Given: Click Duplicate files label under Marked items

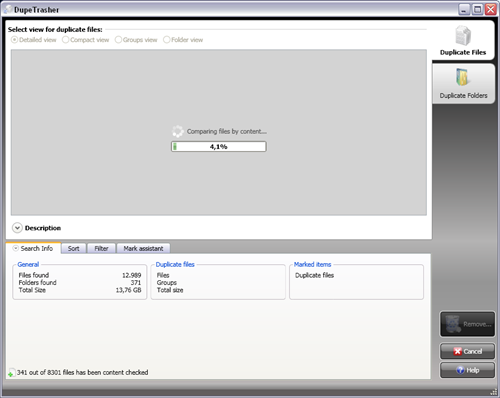Looking at the screenshot, I should [x=314, y=275].
